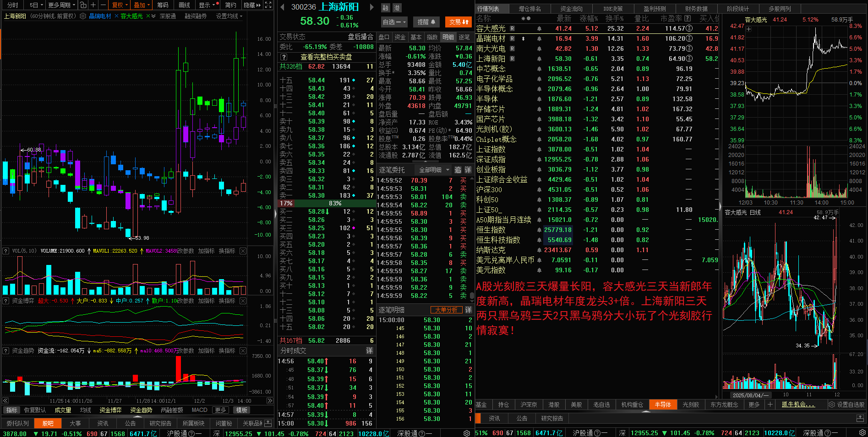The image size is (868, 437).
Task: Go to previous stock with left arrow
Action: (282, 7)
